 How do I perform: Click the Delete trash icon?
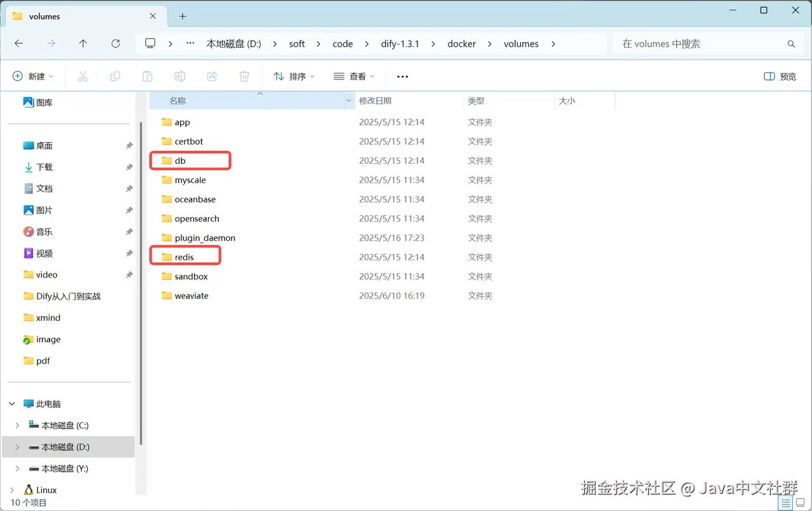tap(244, 76)
